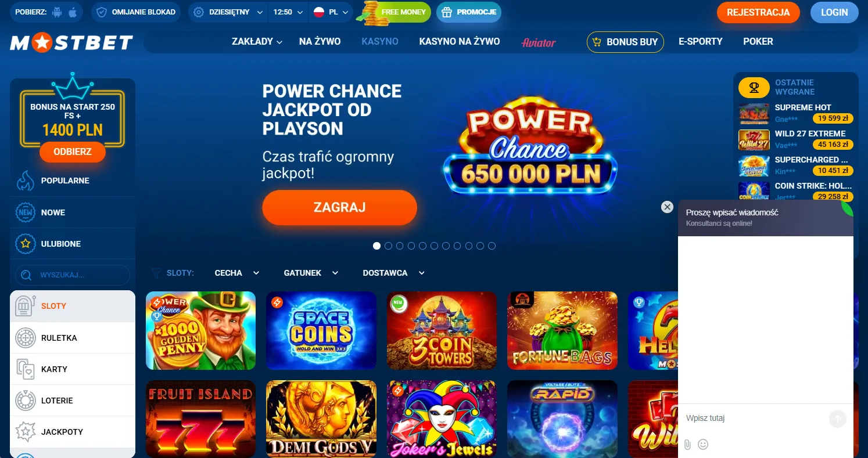Click the orange Rejestracja button

click(758, 12)
